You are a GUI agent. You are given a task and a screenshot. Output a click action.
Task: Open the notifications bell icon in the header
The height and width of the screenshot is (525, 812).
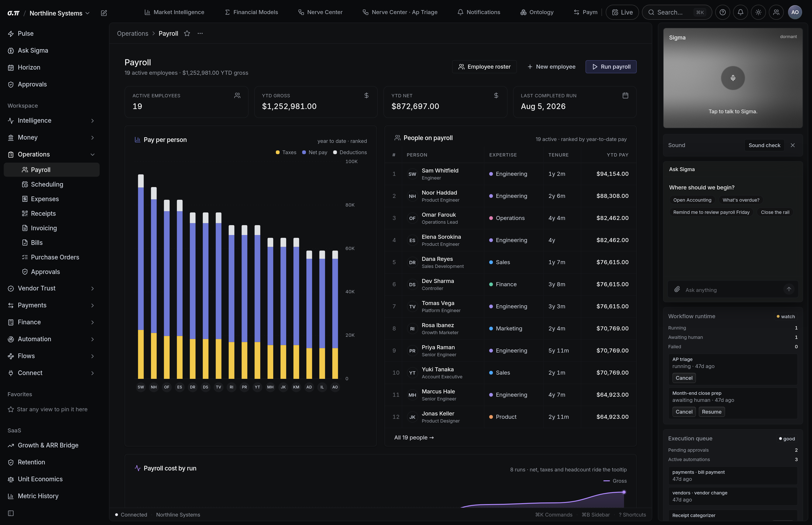click(740, 12)
